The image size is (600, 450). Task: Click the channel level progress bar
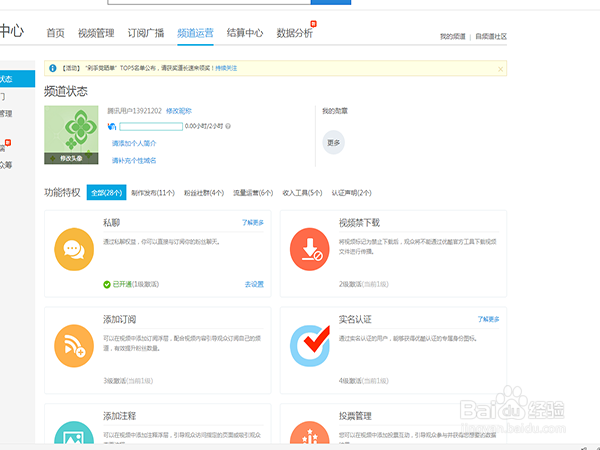click(151, 126)
